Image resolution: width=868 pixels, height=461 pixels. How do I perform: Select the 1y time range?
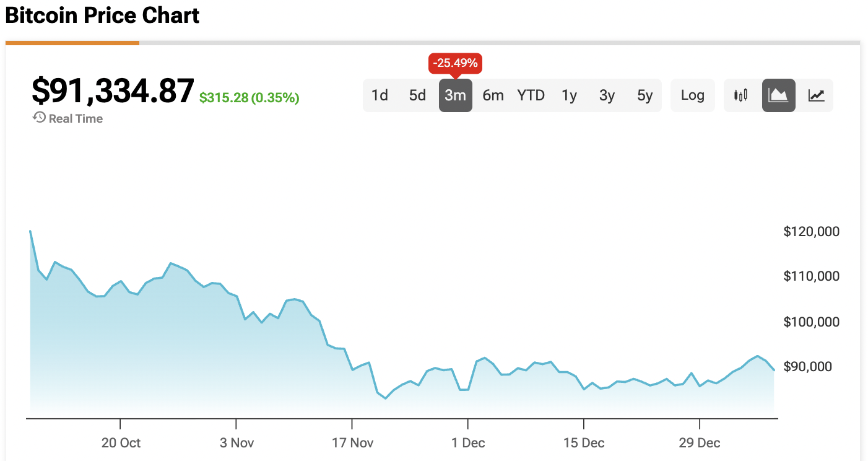click(569, 95)
